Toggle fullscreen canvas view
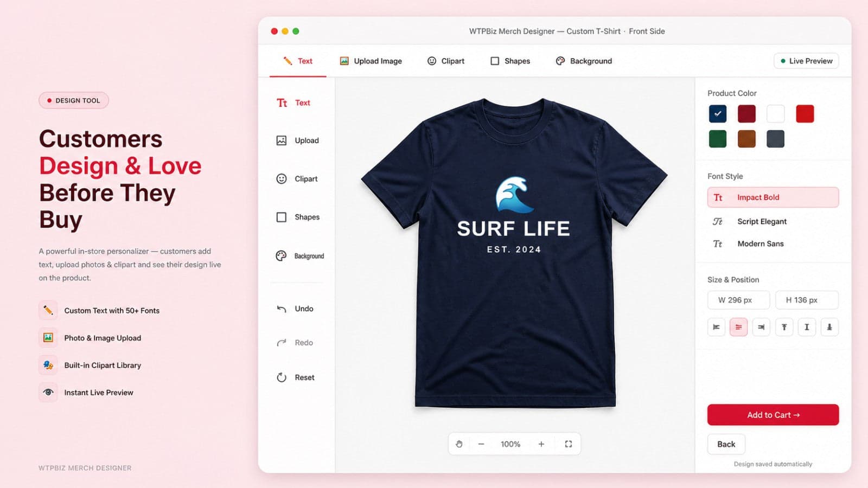This screenshot has width=868, height=488. tap(569, 444)
